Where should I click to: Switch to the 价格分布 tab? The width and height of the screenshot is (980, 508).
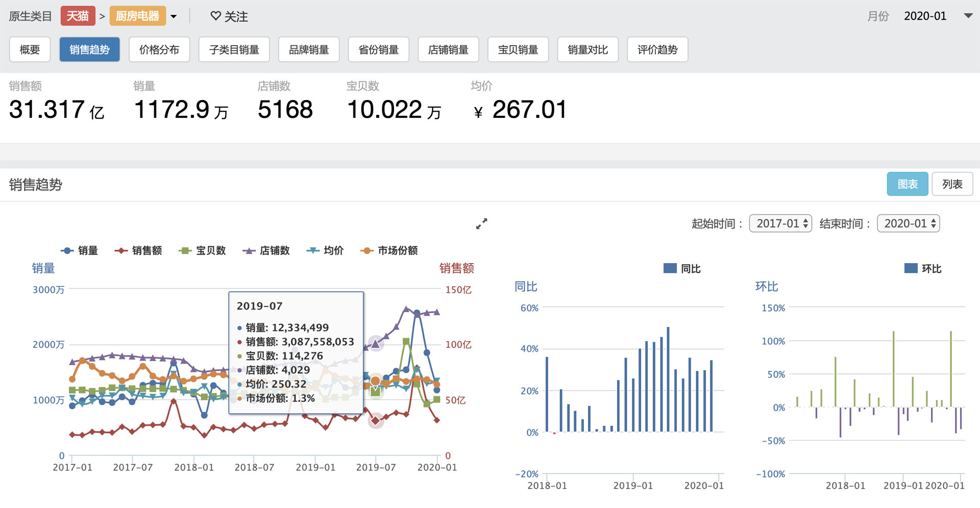(x=159, y=49)
